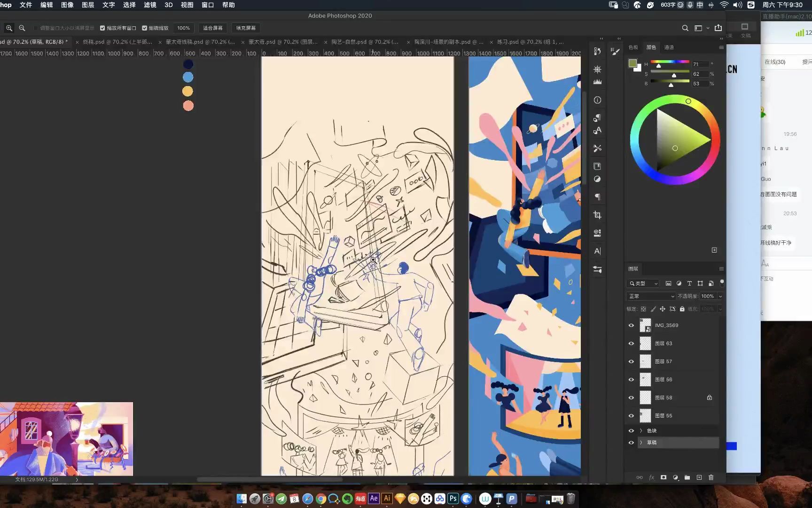Hide layer 图层 58
The width and height of the screenshot is (812, 508).
[631, 398]
